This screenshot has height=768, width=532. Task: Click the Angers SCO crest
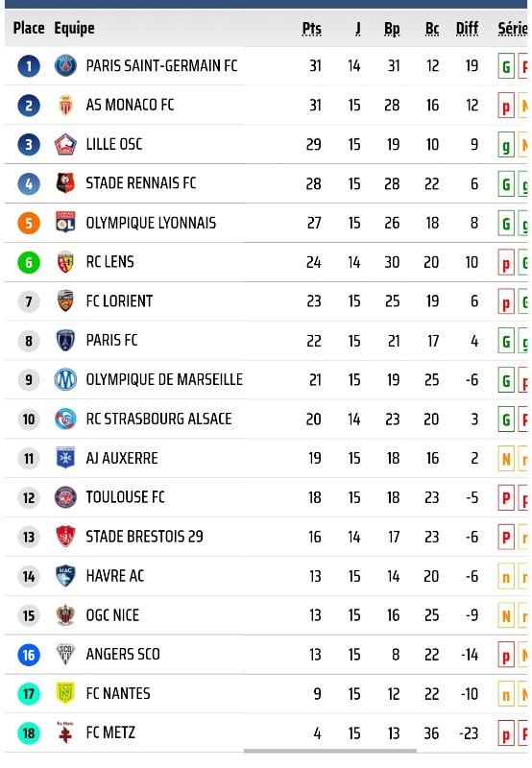[65, 655]
